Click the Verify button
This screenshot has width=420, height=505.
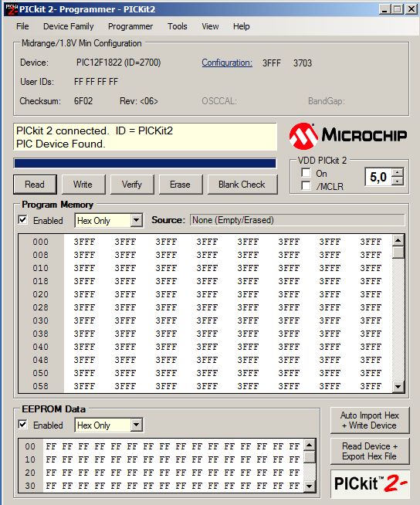click(132, 185)
